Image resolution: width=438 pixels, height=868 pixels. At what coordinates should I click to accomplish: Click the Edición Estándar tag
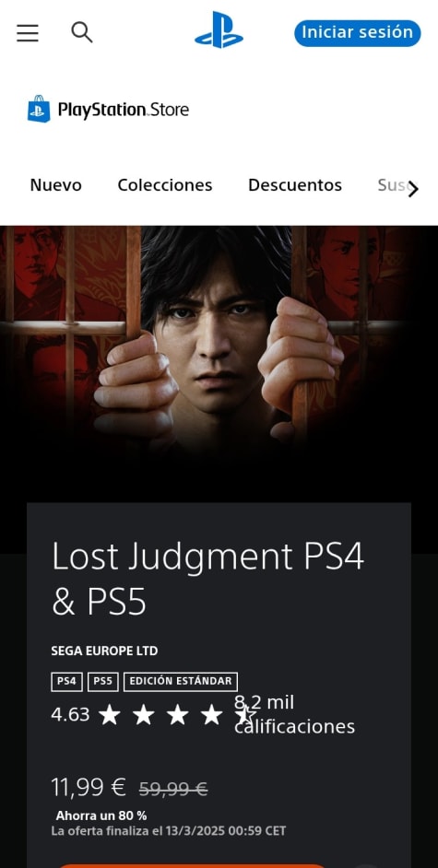[x=181, y=682]
